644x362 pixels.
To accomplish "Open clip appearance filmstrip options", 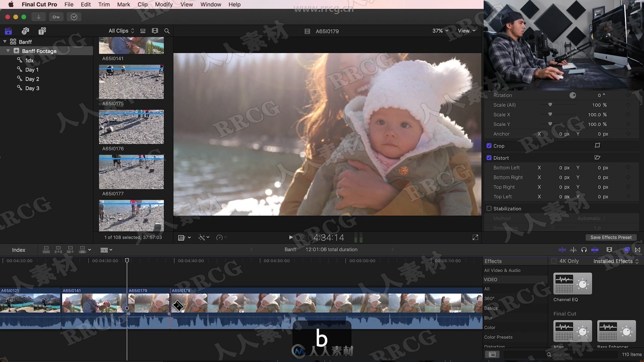I will pos(155,31).
